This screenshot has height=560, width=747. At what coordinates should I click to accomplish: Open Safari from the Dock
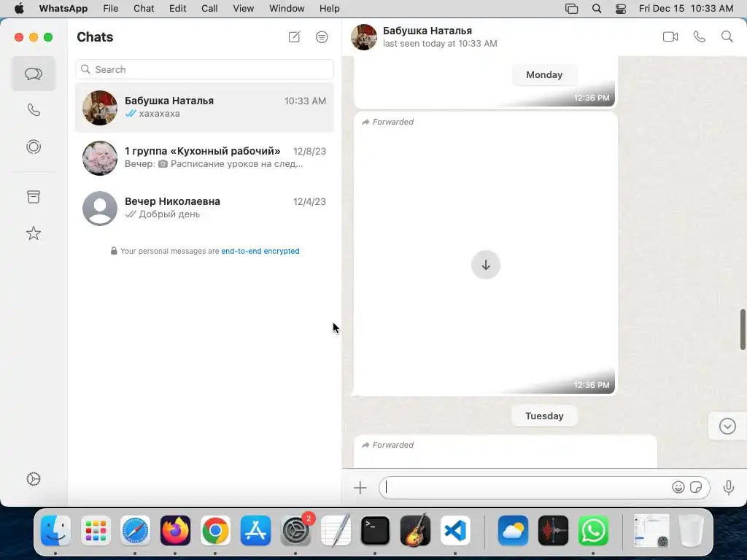[x=135, y=531]
